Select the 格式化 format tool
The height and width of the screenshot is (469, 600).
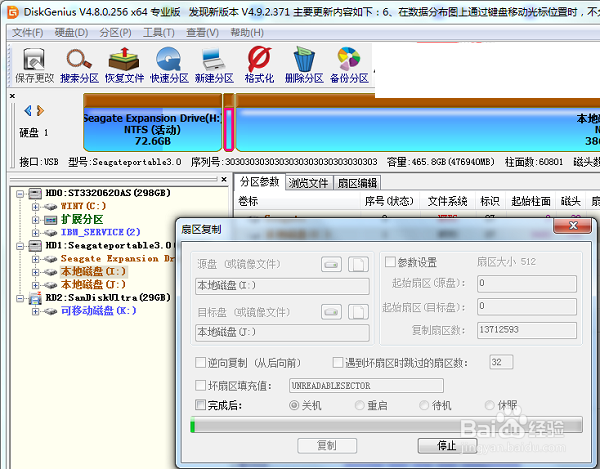click(259, 65)
